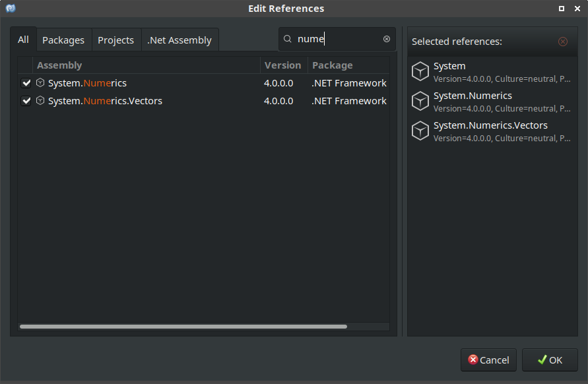Select System in selected references
Image resolution: width=588 pixels, height=384 pixels.
pyautogui.click(x=492, y=72)
